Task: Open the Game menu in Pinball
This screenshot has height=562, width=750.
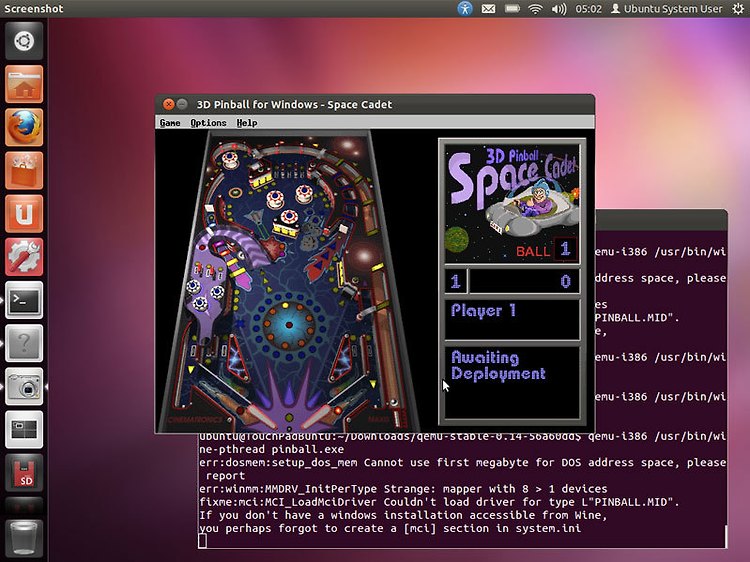Action: [x=170, y=123]
